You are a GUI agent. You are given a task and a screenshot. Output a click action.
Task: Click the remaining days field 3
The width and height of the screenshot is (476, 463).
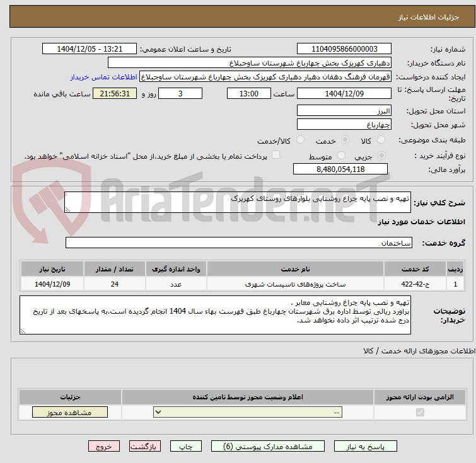click(180, 93)
